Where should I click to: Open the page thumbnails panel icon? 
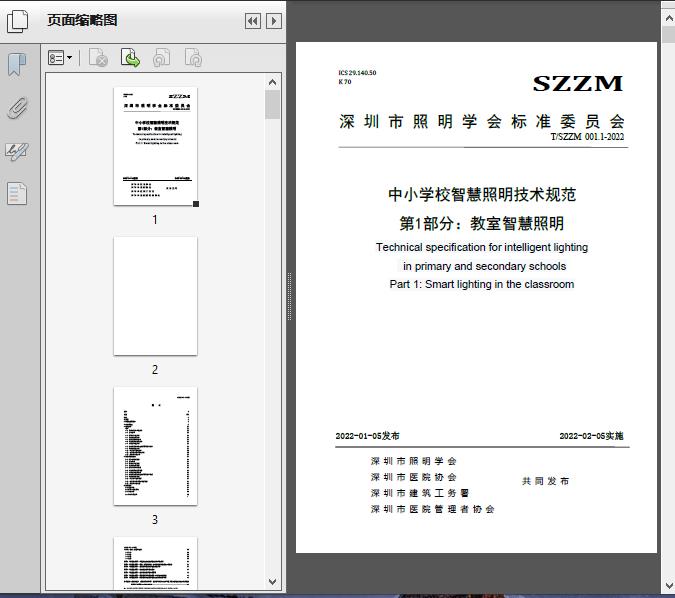point(18,21)
